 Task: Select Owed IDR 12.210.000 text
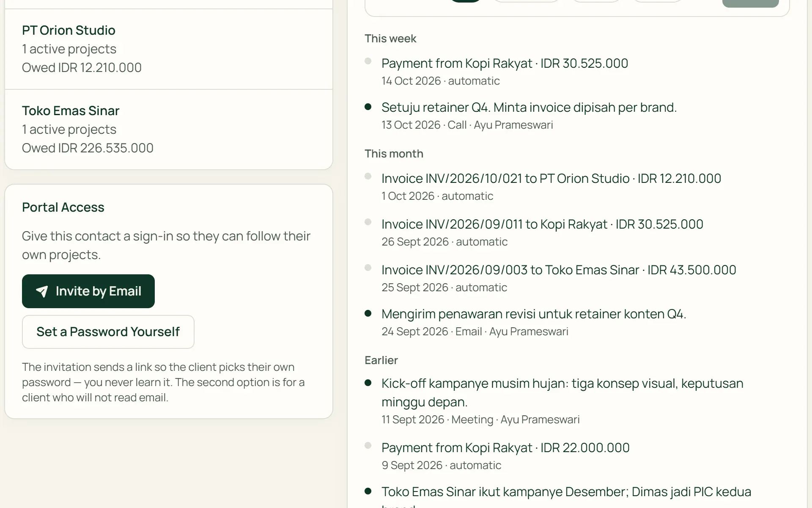82,68
